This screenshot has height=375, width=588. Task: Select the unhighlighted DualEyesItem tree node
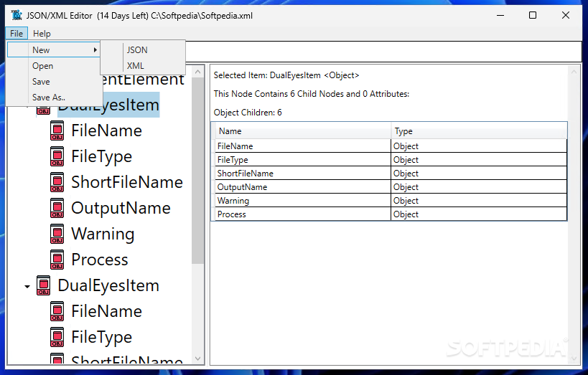108,285
